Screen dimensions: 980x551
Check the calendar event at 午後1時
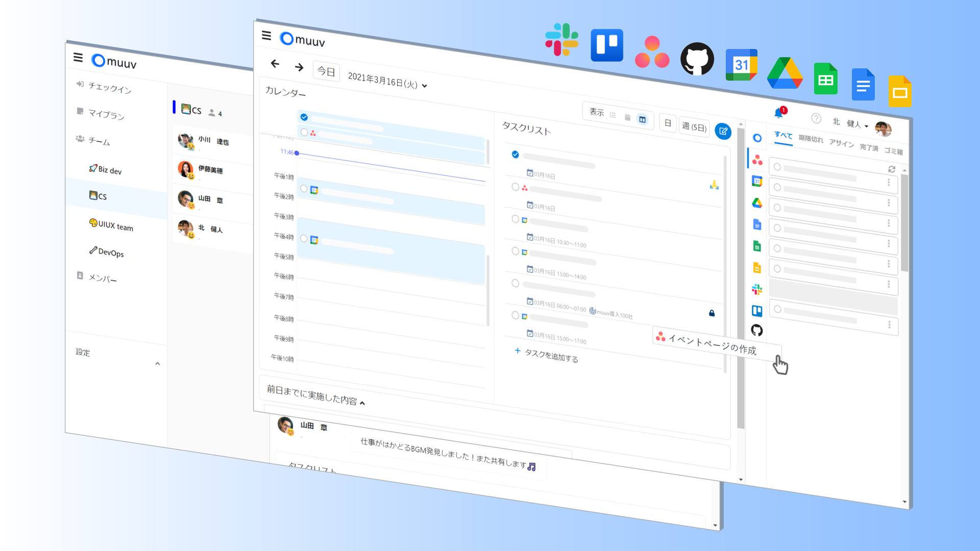pyautogui.click(x=304, y=189)
